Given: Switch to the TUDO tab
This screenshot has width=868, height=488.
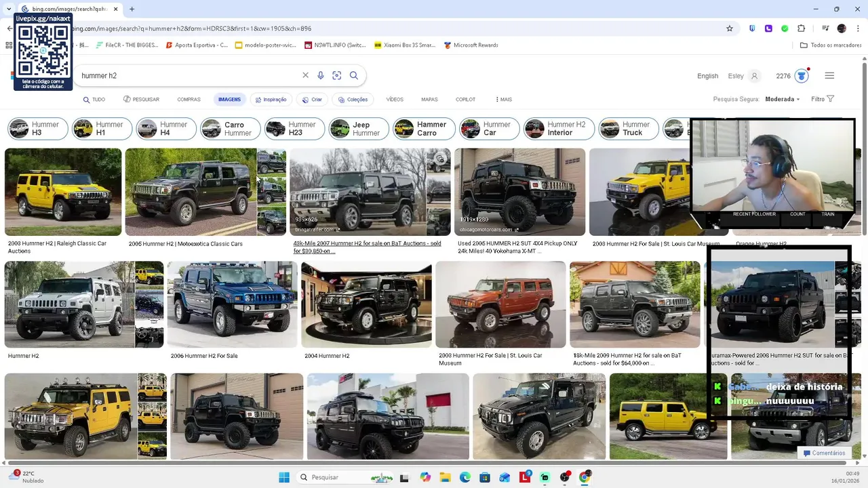Looking at the screenshot, I should tap(94, 100).
